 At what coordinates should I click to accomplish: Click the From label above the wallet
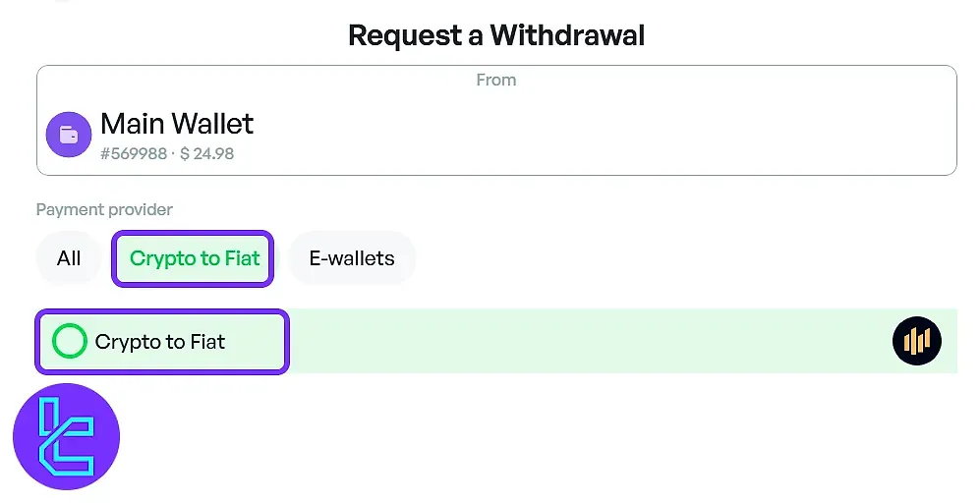tap(495, 81)
